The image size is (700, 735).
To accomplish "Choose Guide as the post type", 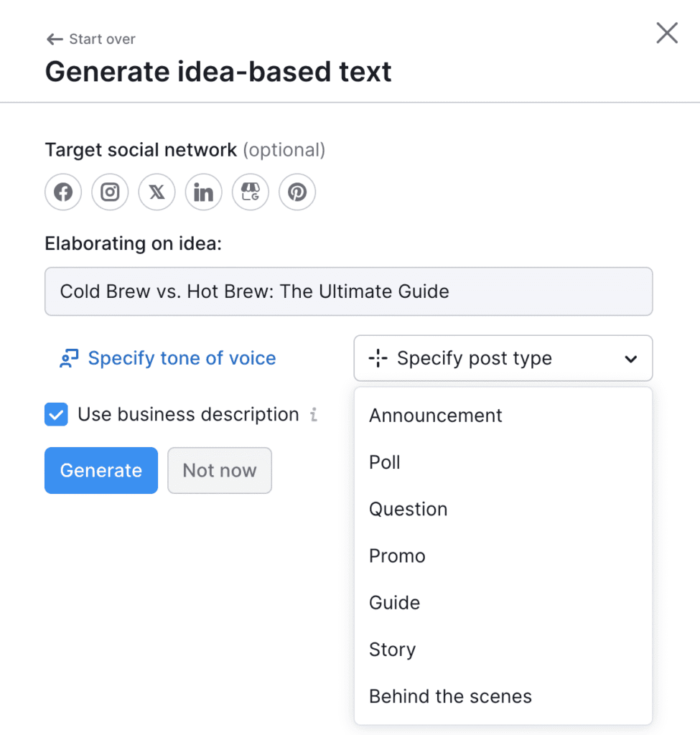I will click(394, 602).
